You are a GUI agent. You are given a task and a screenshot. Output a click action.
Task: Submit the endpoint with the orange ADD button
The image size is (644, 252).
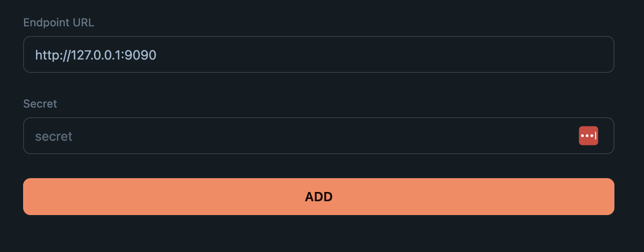[x=319, y=197]
